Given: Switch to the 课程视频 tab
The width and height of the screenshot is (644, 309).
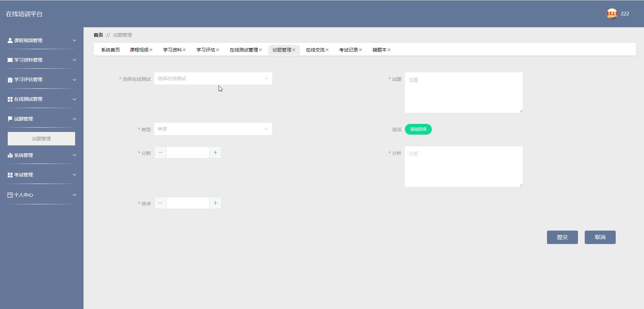Looking at the screenshot, I should click(139, 50).
